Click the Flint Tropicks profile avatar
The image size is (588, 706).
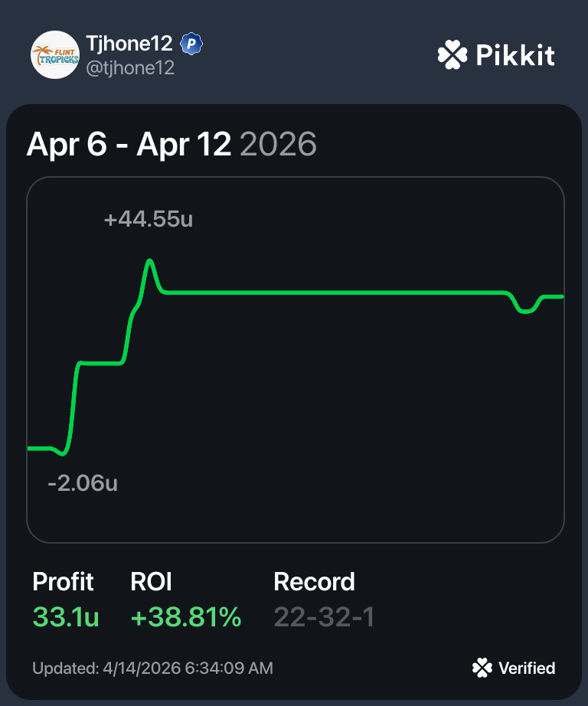(x=54, y=54)
